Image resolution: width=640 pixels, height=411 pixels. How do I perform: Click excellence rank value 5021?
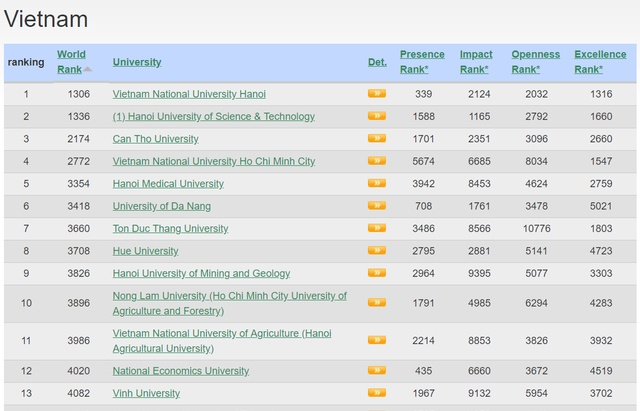601,207
